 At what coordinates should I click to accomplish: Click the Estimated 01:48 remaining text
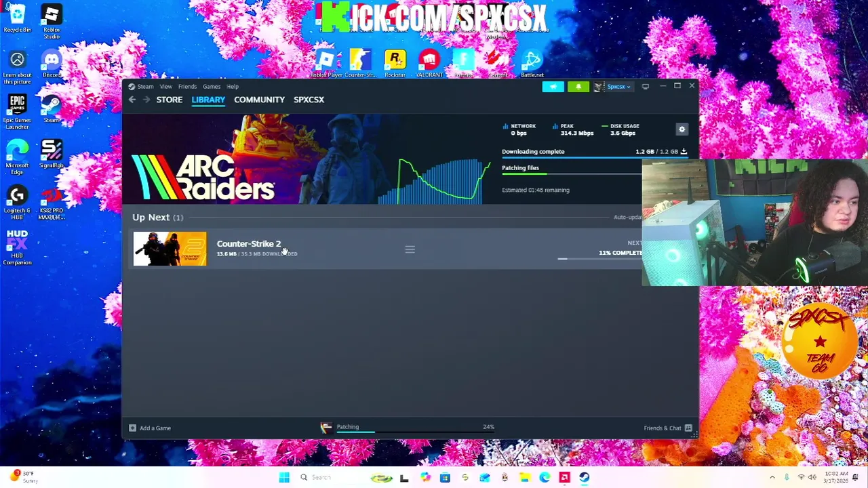tap(536, 190)
